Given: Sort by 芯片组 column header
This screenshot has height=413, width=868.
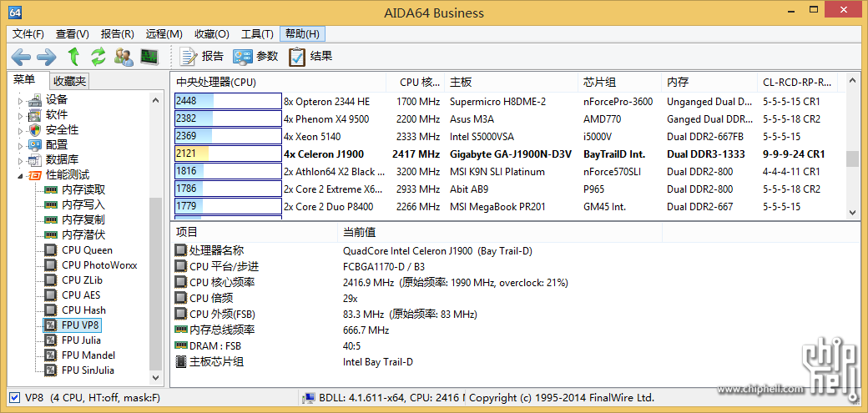Looking at the screenshot, I should (x=620, y=83).
